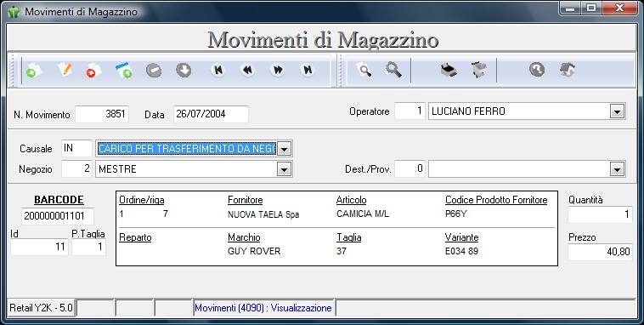Click the Quantità field

click(x=600, y=214)
